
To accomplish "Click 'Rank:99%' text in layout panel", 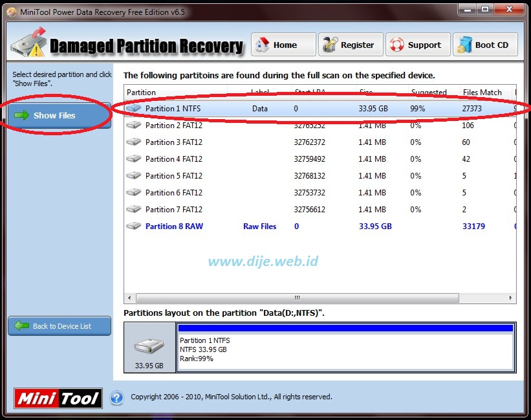I will [x=197, y=359].
